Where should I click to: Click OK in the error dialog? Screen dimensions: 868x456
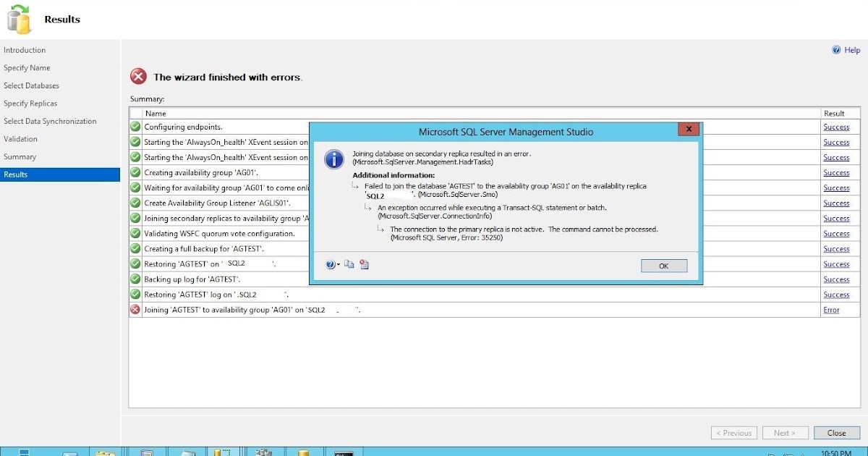click(x=663, y=266)
